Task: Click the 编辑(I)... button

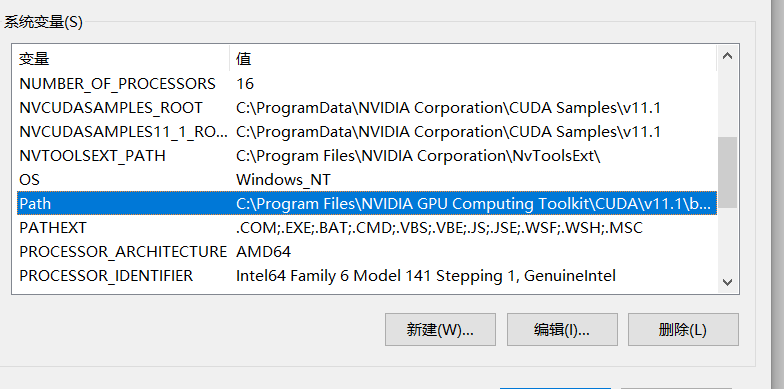Action: click(x=562, y=330)
